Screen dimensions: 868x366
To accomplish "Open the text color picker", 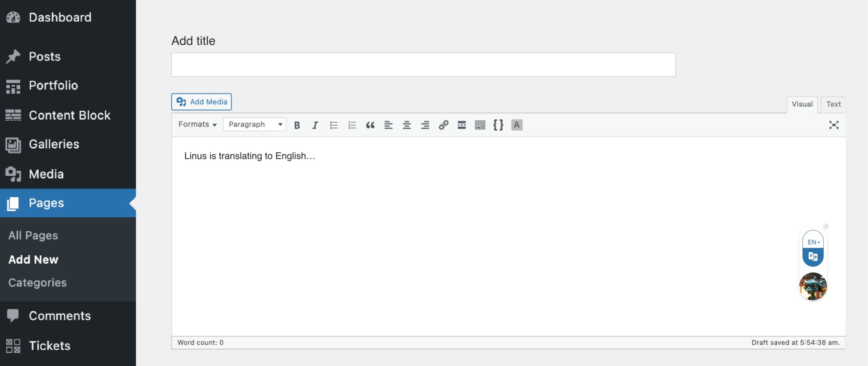I will click(517, 125).
